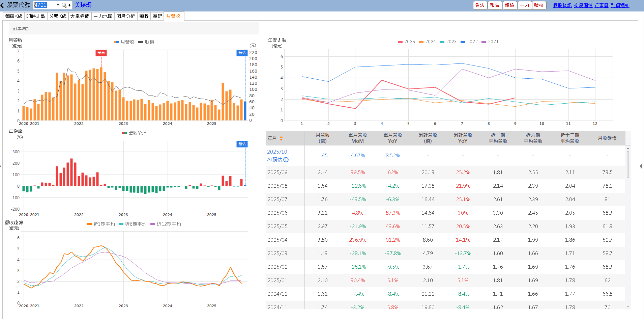Screen dimensions: 644x319
Task: Open the 主力地圖 tab
Action: coord(103,16)
